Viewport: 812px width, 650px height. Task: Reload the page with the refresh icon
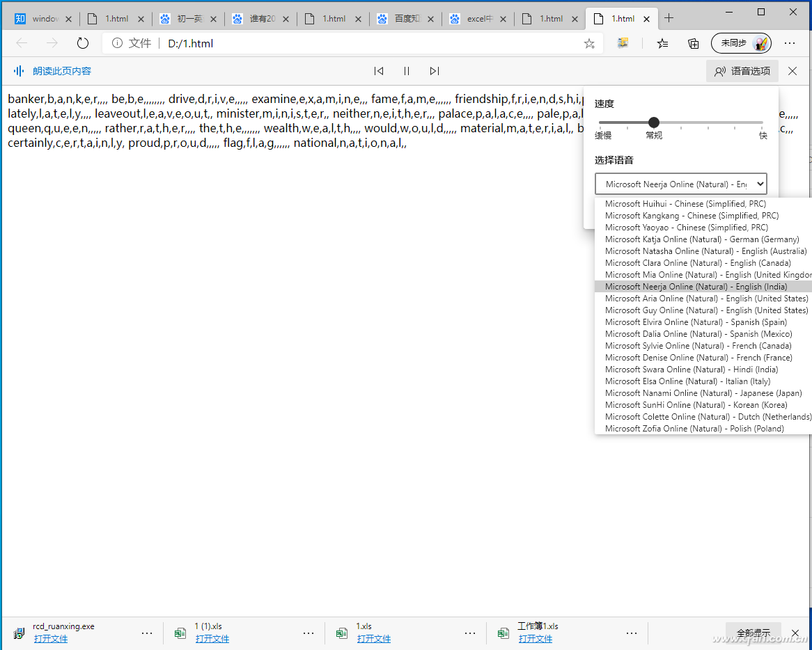(83, 43)
